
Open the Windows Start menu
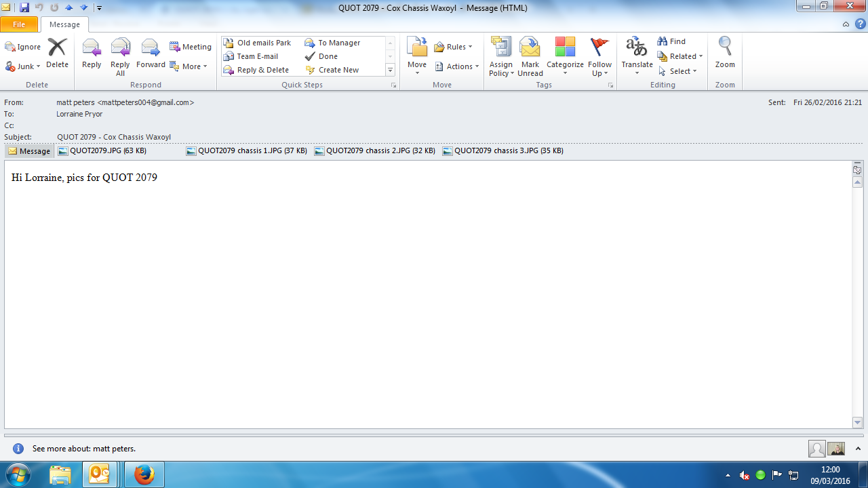(18, 474)
